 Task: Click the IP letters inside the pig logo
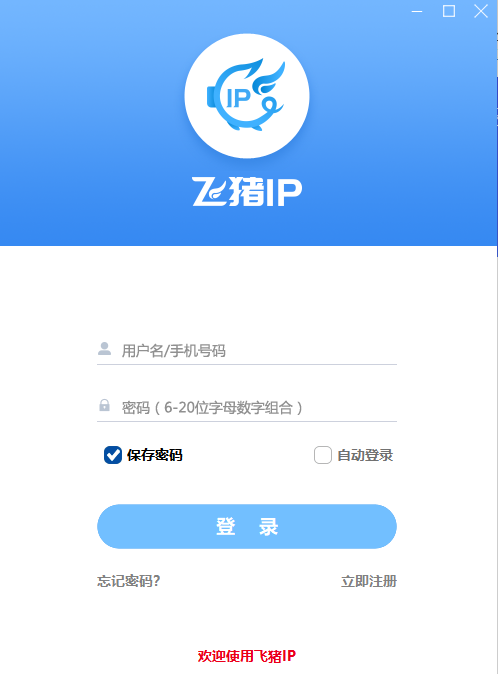tap(238, 98)
